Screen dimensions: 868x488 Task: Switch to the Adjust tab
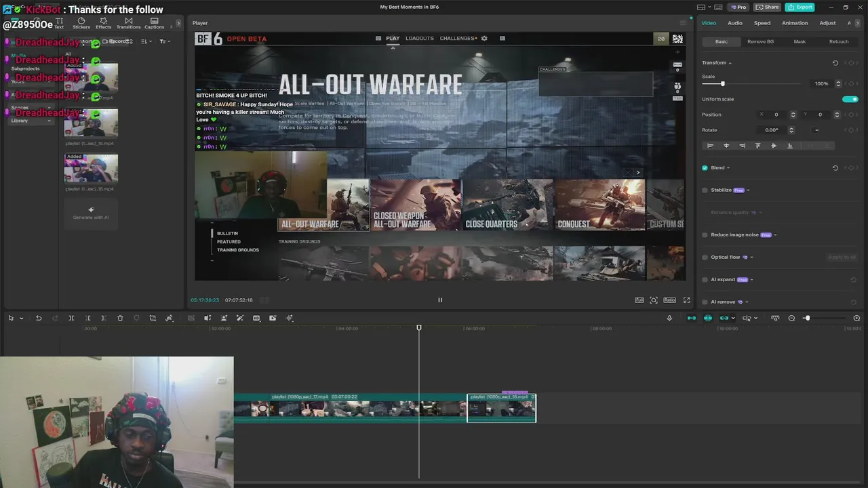(827, 23)
